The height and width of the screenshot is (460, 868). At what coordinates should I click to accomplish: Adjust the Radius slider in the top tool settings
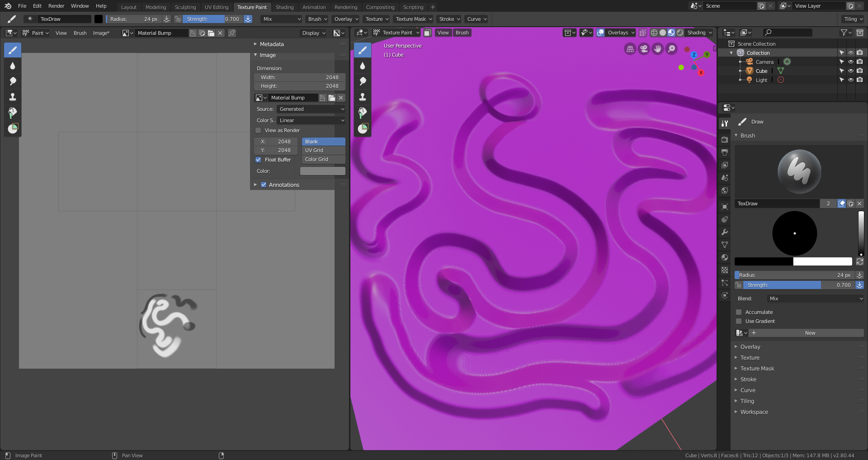pos(133,19)
